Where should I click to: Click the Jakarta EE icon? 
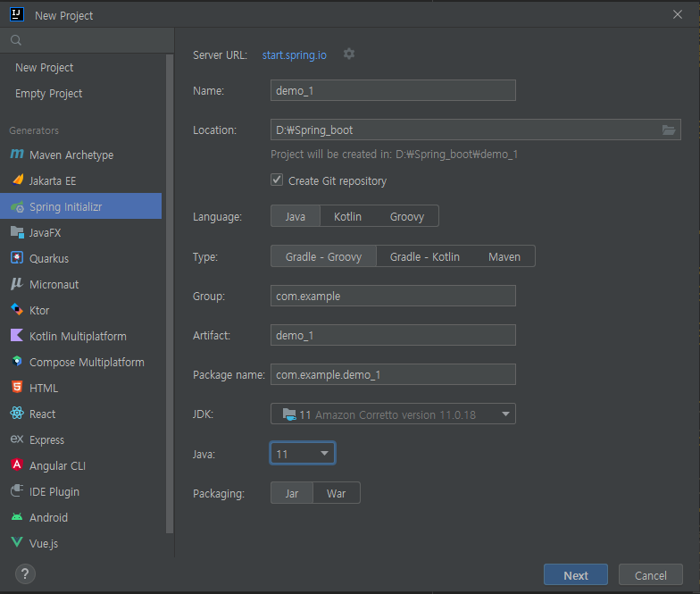click(18, 180)
